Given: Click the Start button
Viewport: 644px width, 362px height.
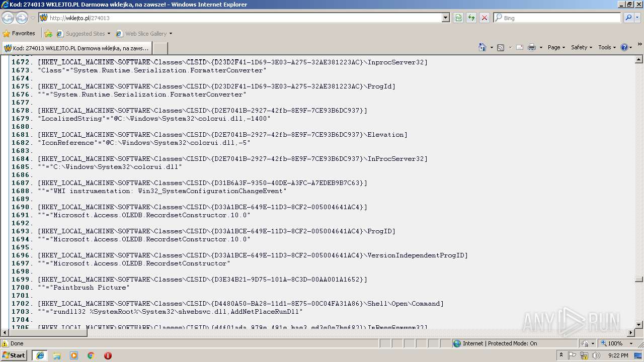Looking at the screenshot, I should (x=14, y=355).
